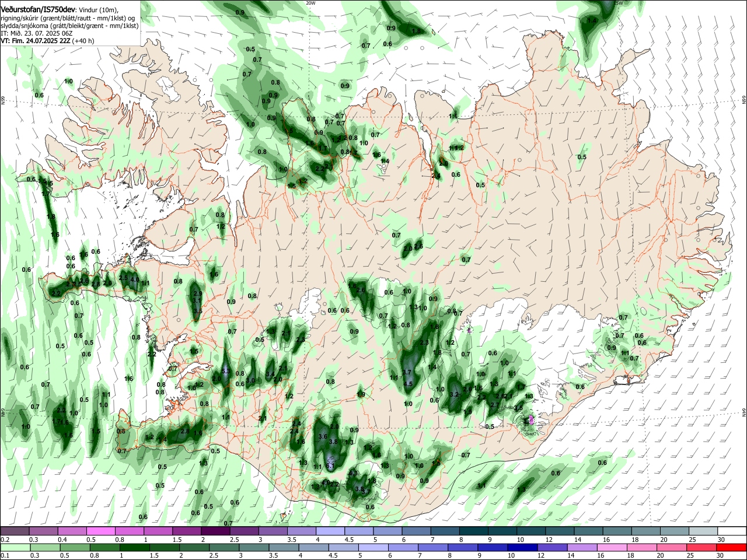Click the 'VT: Fim. 24.07.2025 22Z' valid time
The height and width of the screenshot is (560, 747).
36,41
